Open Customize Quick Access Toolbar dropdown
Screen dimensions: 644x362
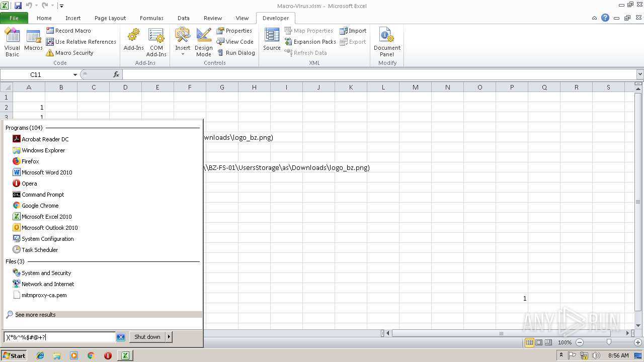coord(61,6)
